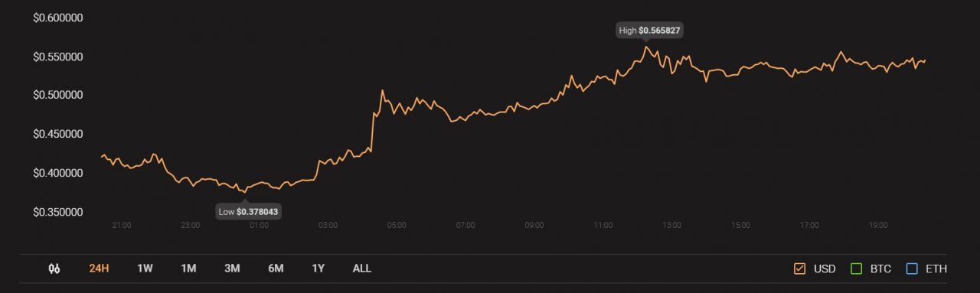The height and width of the screenshot is (293, 980).
Task: Click the 13:00 time axis label
Action: (671, 226)
